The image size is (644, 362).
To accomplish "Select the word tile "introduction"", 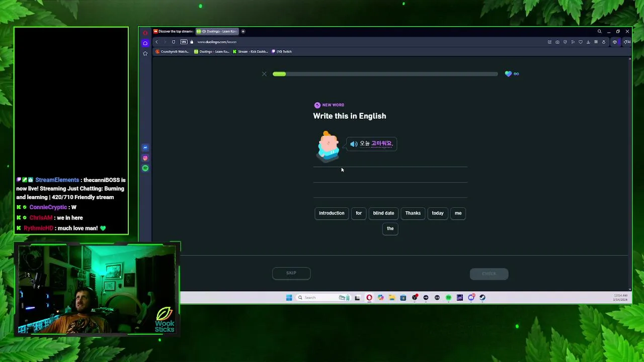I will tap(332, 213).
